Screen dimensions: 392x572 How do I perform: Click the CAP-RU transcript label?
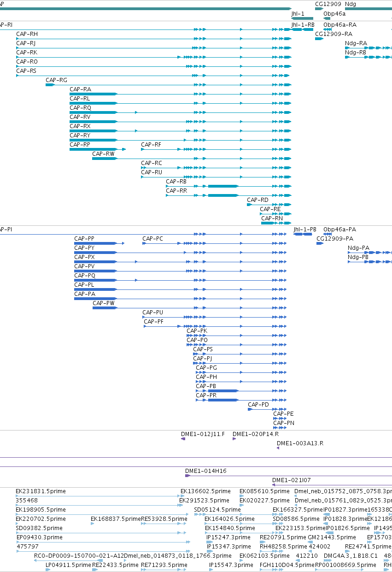tap(152, 172)
